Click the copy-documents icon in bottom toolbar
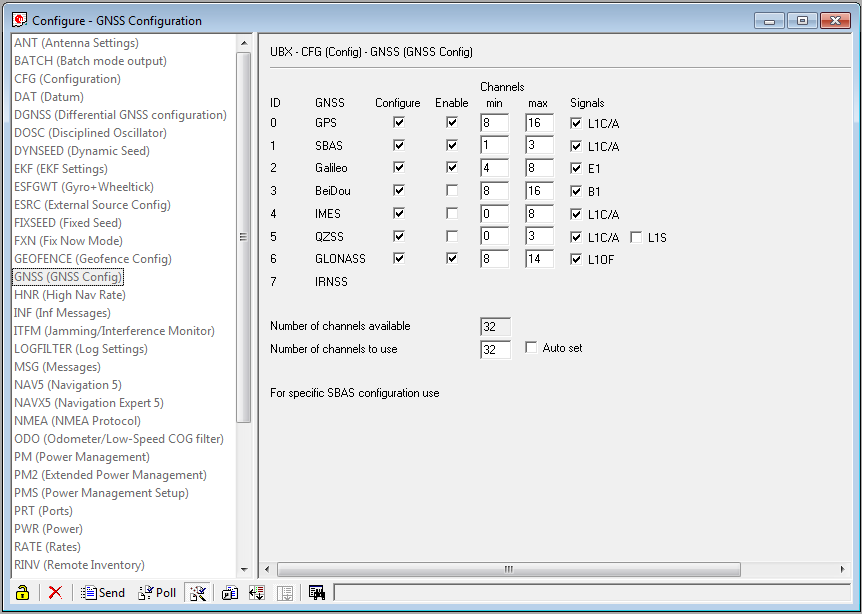 click(230, 592)
